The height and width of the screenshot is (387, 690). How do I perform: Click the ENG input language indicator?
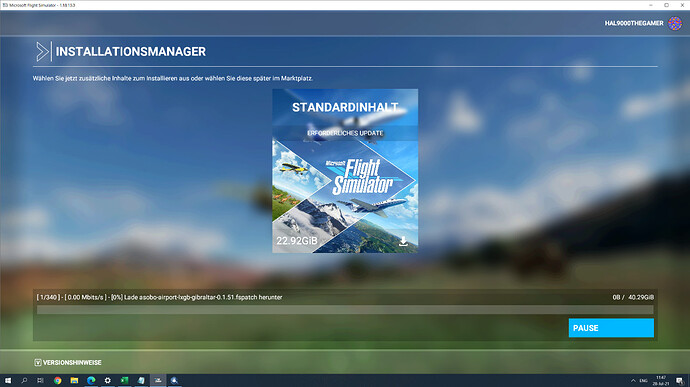tap(643, 380)
